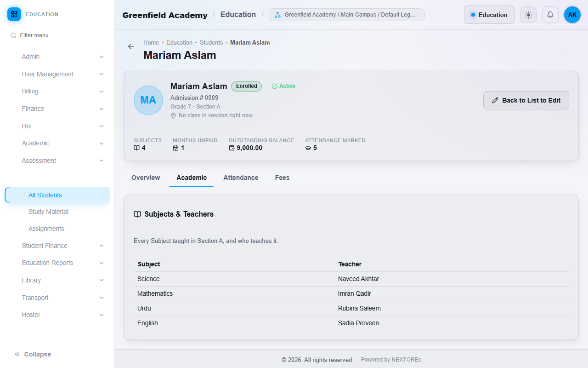Open the Greenfield Academy campus selector
Screen dimensions: 588x368
(x=347, y=15)
